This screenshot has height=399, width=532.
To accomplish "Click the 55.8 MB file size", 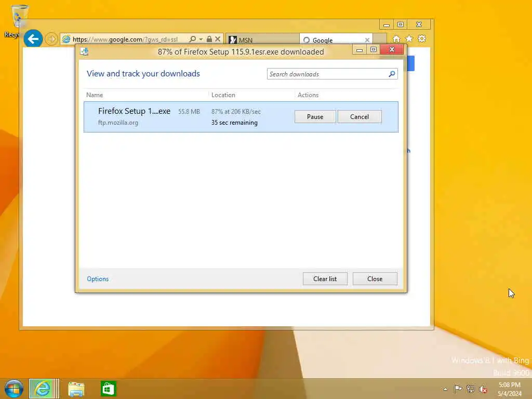I will [x=189, y=112].
